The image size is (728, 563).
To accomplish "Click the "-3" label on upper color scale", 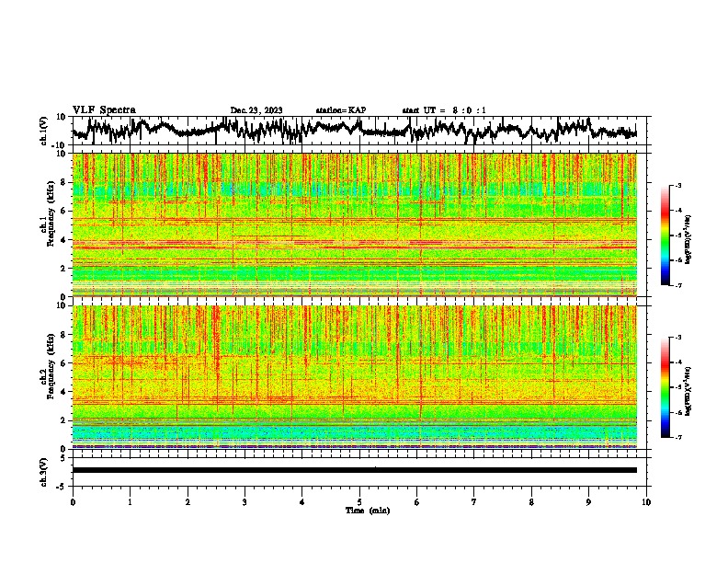I will pos(677,185).
